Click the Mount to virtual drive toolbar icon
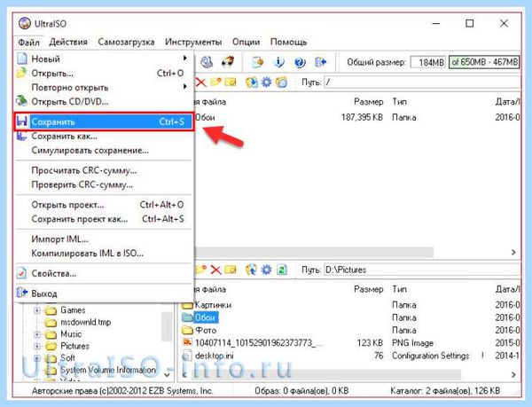Viewport: 532px width, 407px height. (x=207, y=62)
